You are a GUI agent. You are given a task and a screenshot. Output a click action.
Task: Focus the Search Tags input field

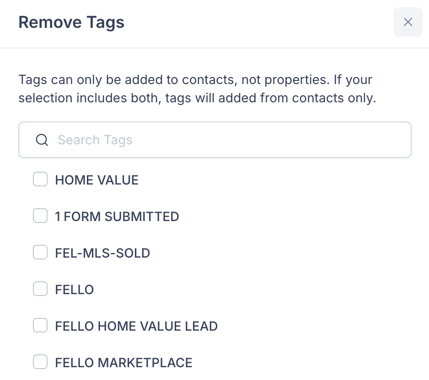click(215, 140)
